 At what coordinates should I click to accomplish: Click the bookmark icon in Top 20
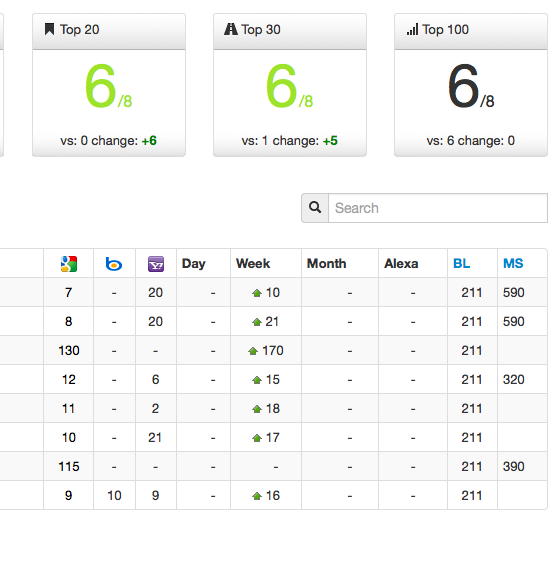pyautogui.click(x=50, y=29)
